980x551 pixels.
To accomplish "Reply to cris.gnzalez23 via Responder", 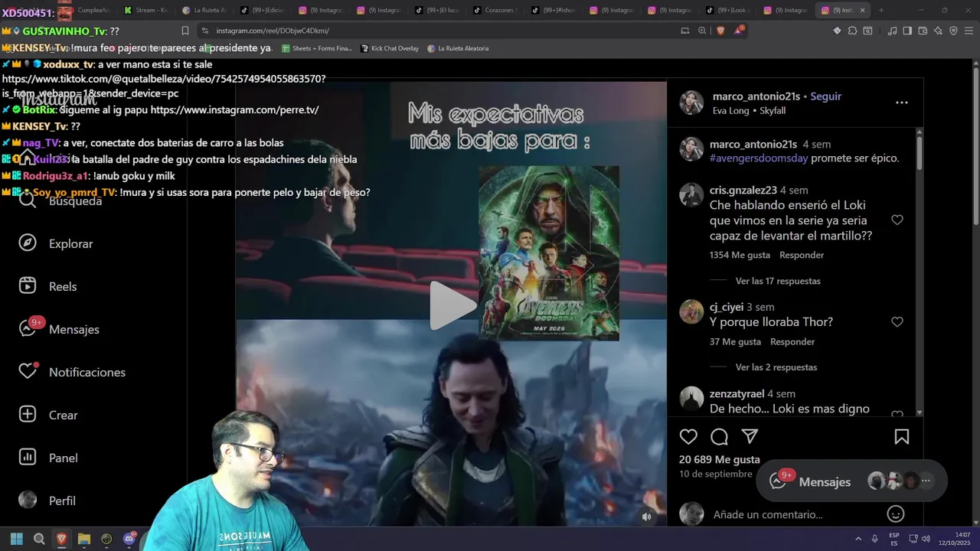I will coord(802,255).
